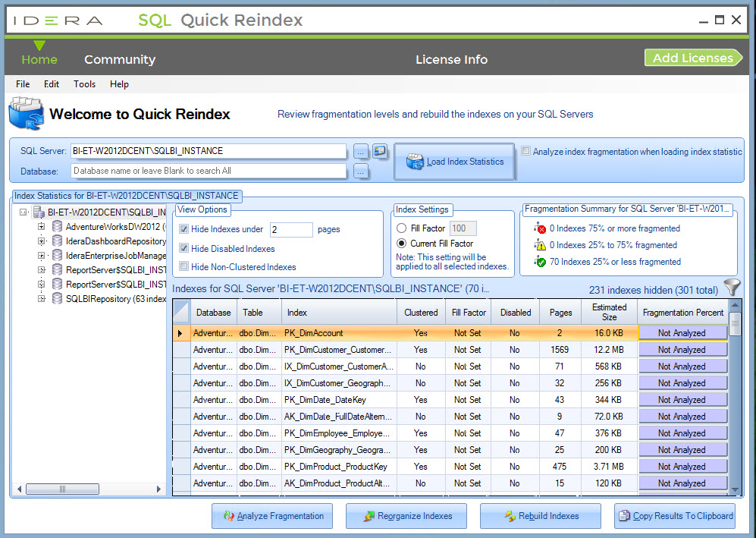This screenshot has height=538, width=756.
Task: Browse for Database with the ellipsis button
Action: (361, 171)
